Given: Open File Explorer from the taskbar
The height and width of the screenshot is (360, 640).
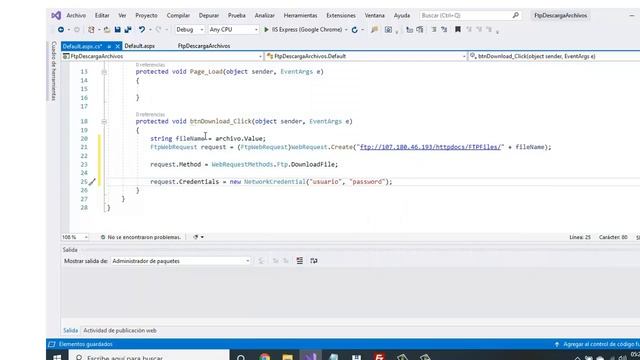Looking at the screenshot, I should pyautogui.click(x=287, y=357).
